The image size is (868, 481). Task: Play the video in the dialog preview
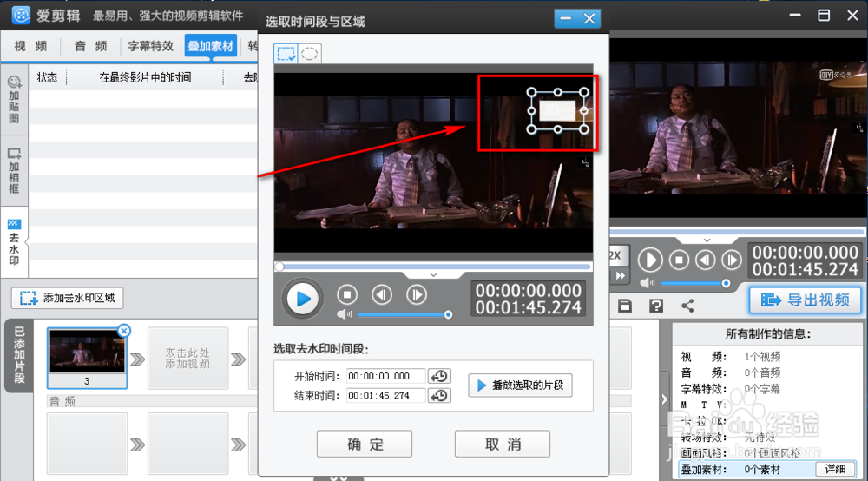tap(302, 299)
